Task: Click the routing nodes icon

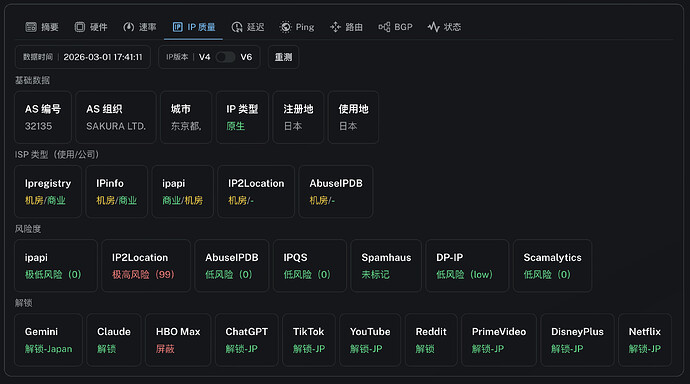Action: tap(335, 27)
